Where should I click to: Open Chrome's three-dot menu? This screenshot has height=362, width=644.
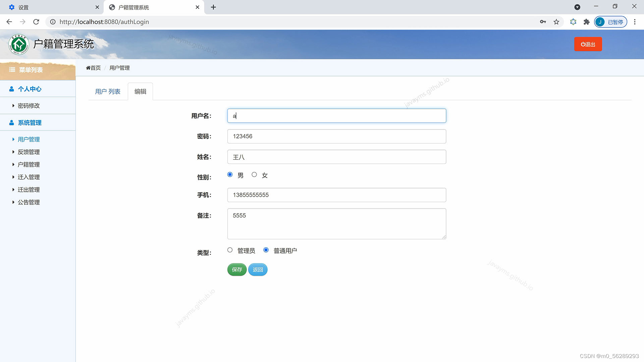pos(635,22)
